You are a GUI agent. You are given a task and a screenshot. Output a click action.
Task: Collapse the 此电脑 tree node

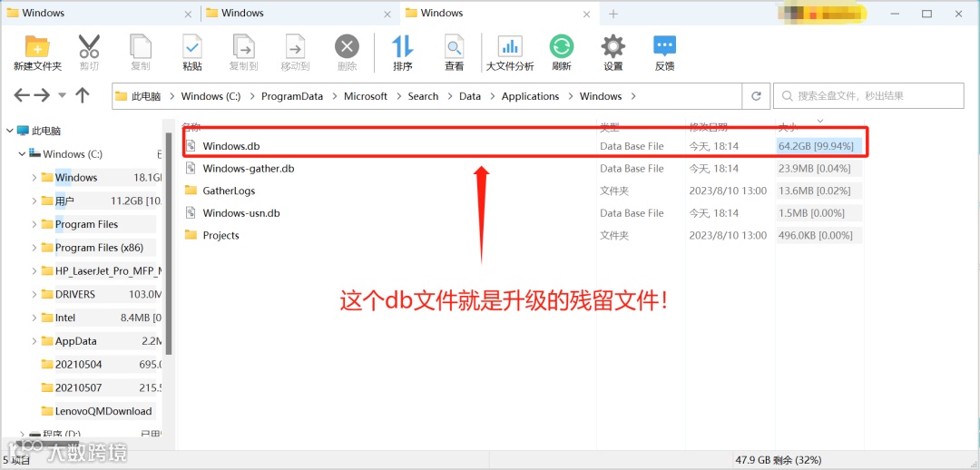(9, 131)
